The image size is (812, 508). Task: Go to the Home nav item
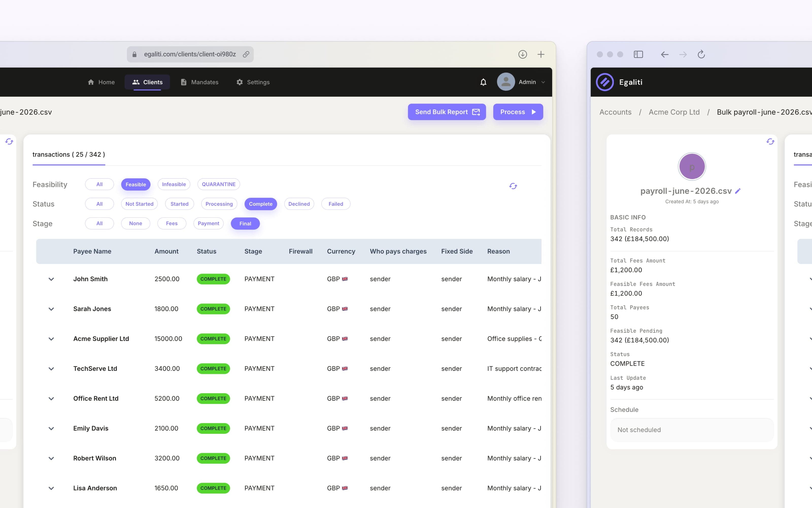point(101,82)
